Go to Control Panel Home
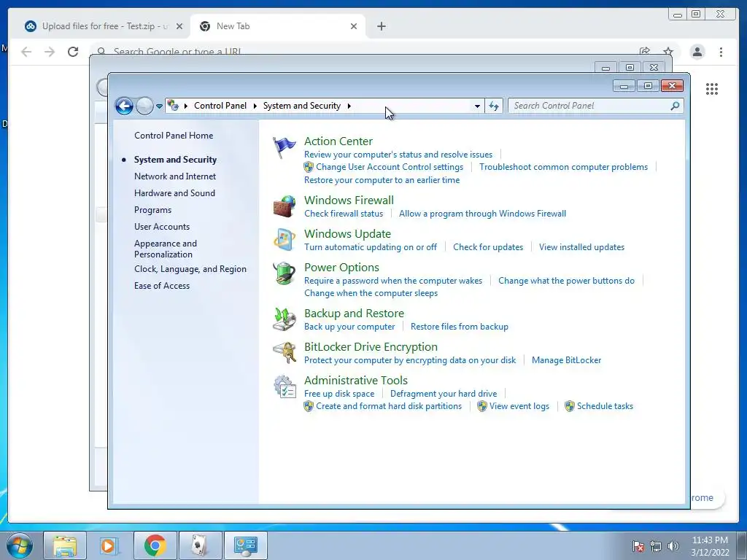 click(174, 135)
